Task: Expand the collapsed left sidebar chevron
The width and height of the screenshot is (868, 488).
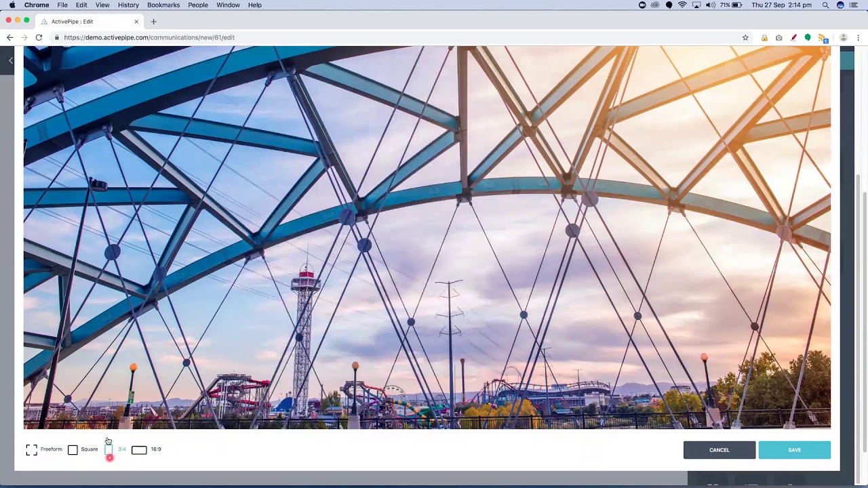Action: tap(11, 61)
